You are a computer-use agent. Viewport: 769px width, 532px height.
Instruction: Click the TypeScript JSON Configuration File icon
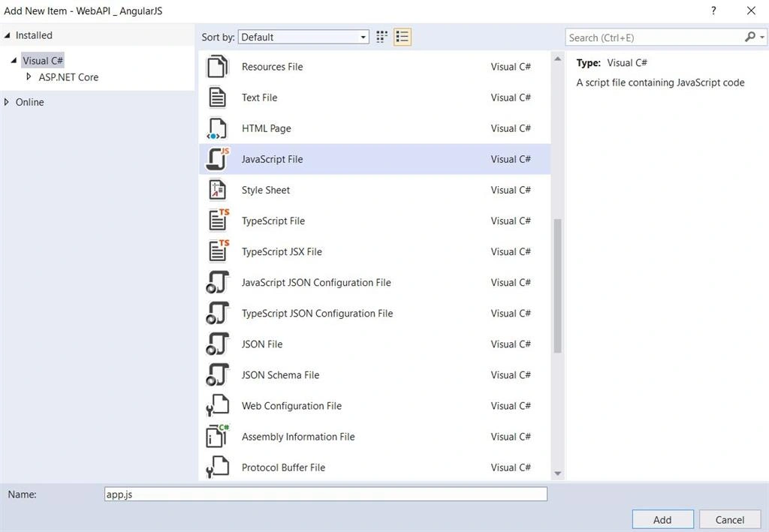pos(217,313)
